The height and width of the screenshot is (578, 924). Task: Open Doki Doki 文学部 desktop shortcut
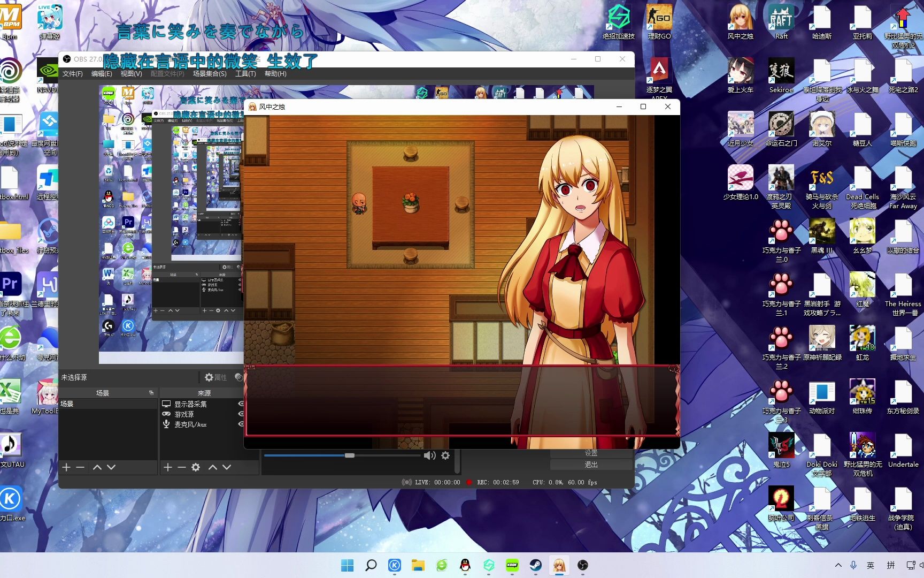[x=822, y=455]
